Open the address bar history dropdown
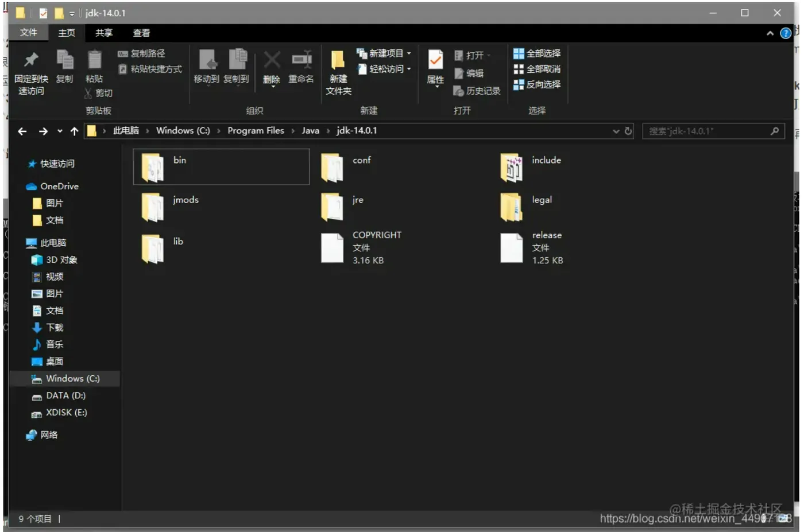 616,131
